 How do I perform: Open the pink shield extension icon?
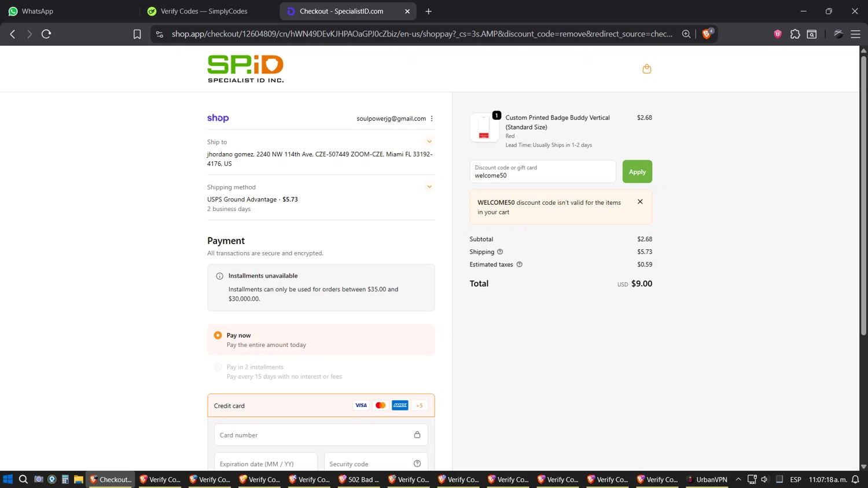coord(778,34)
